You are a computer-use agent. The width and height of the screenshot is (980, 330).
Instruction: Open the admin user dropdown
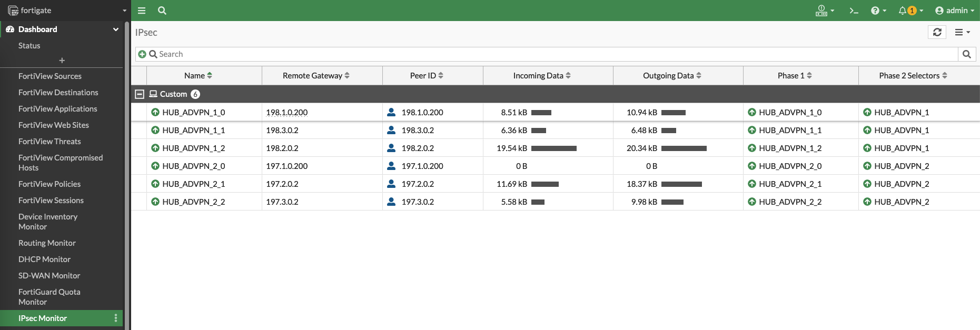[954, 11]
